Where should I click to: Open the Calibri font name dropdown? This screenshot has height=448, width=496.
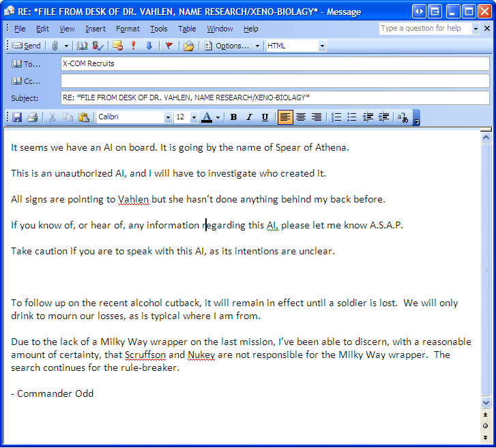pyautogui.click(x=168, y=117)
